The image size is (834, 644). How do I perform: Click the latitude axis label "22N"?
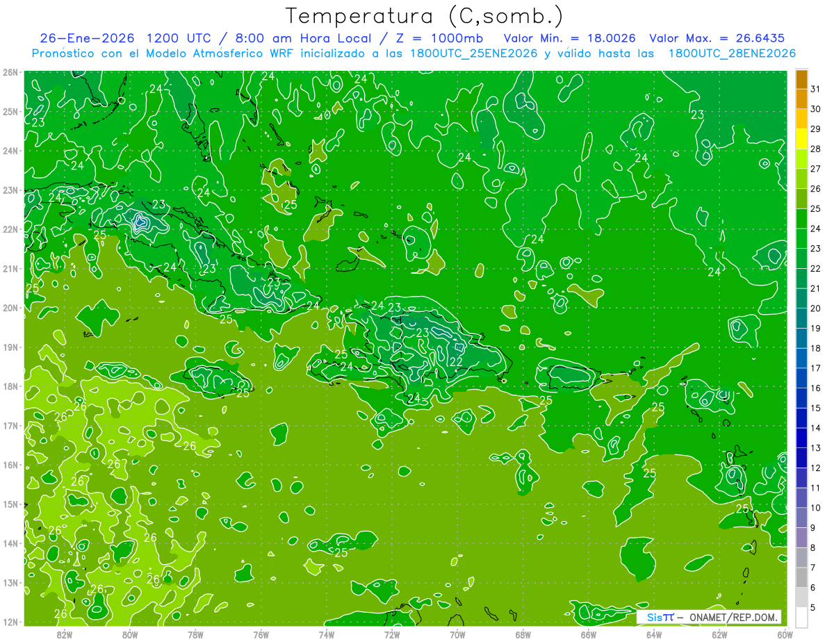10,229
